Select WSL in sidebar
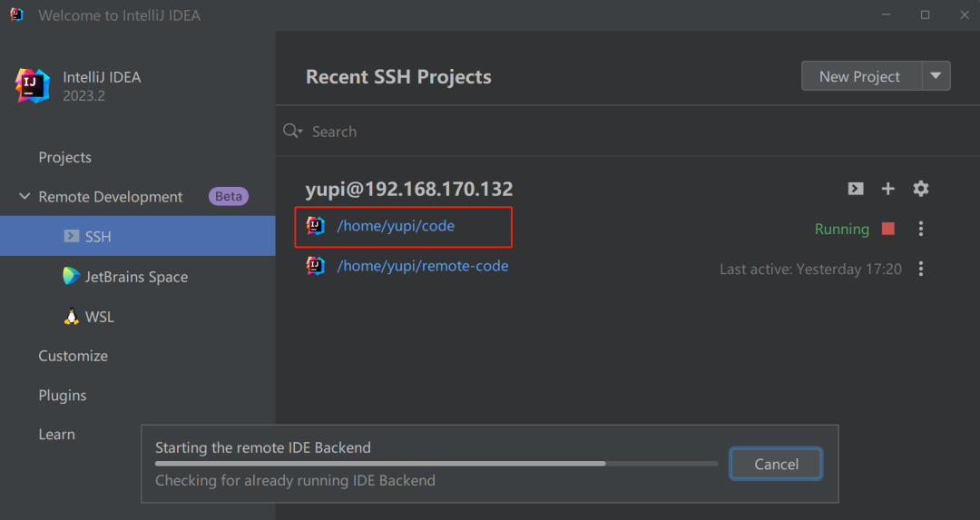The width and height of the screenshot is (980, 520). pyautogui.click(x=138, y=316)
